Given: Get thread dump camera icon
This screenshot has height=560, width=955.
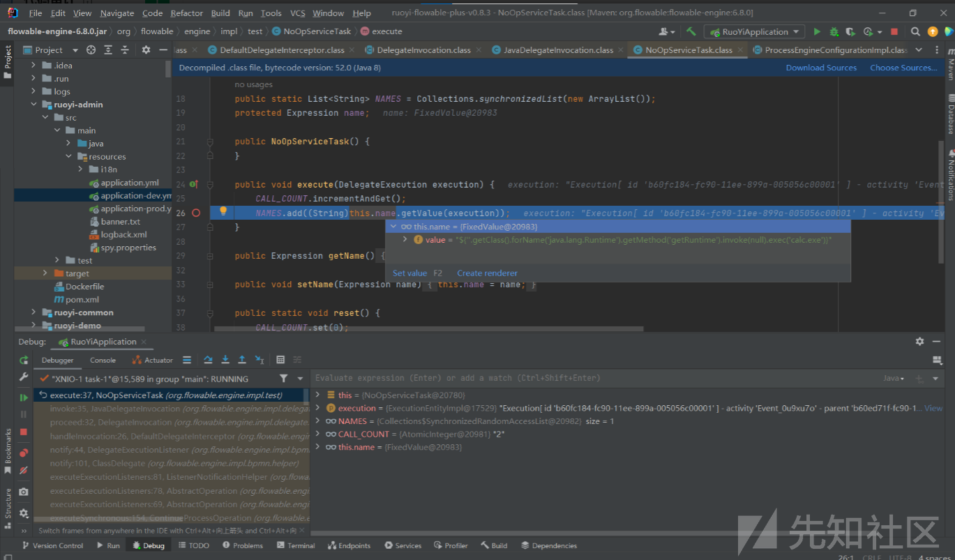Looking at the screenshot, I should click(x=24, y=492).
